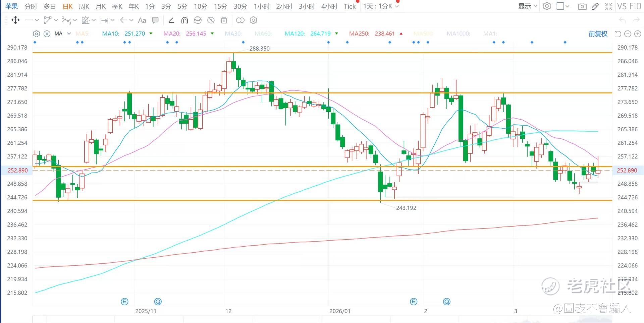Image resolution: width=644 pixels, height=323 pixels.
Task: Open the F10 company info button
Action: point(635,6)
